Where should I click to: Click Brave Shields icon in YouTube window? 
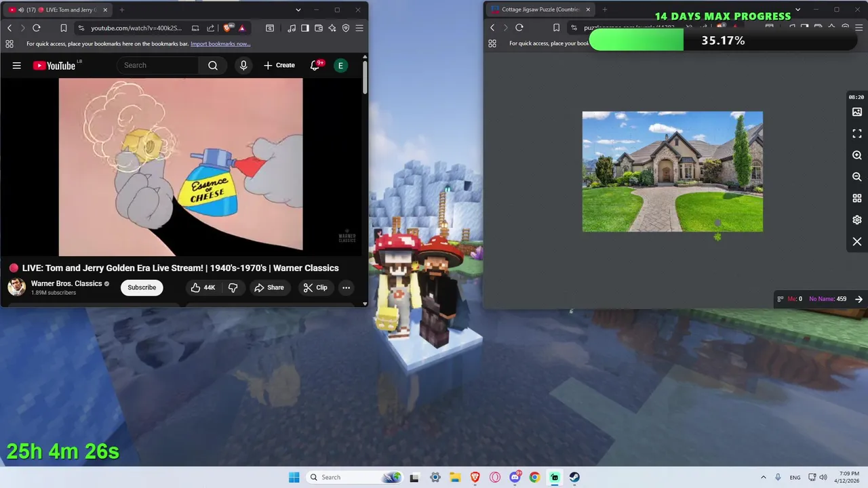(x=227, y=28)
